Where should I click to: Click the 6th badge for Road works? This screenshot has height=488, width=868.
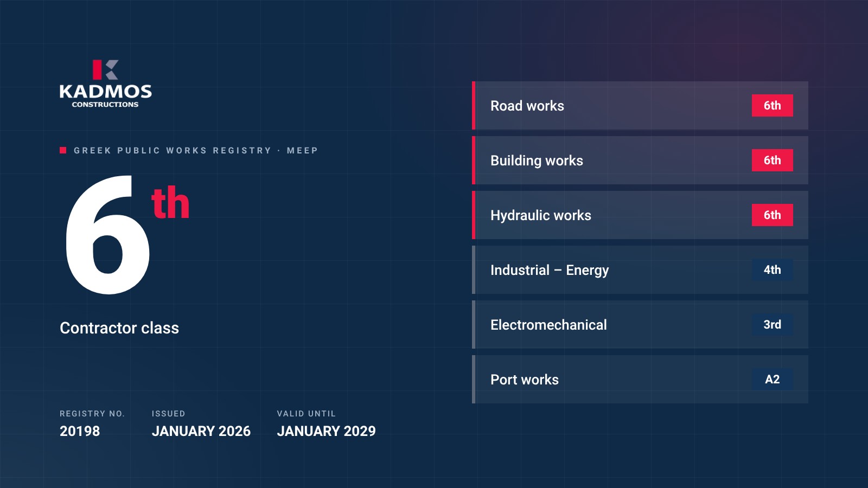click(773, 106)
